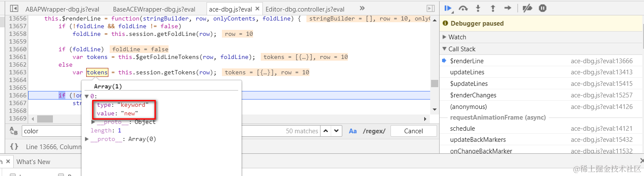
Task: Toggle the /regex/ search option
Action: (x=374, y=131)
